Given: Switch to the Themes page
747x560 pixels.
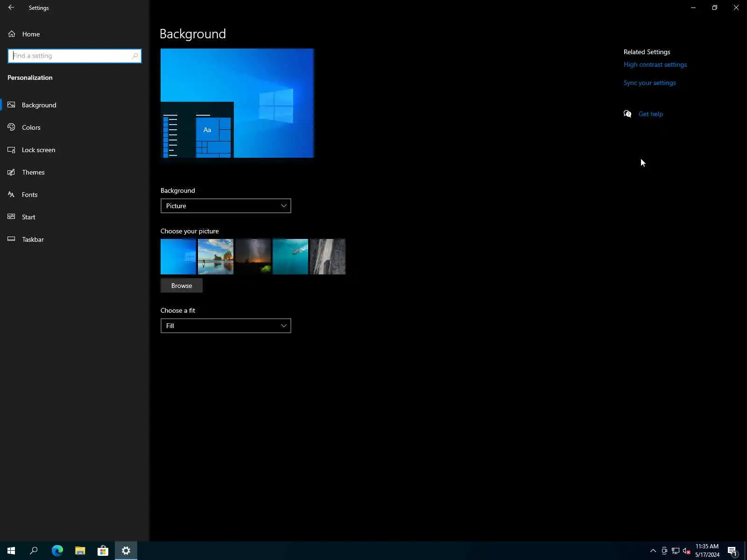Looking at the screenshot, I should coord(75,172).
